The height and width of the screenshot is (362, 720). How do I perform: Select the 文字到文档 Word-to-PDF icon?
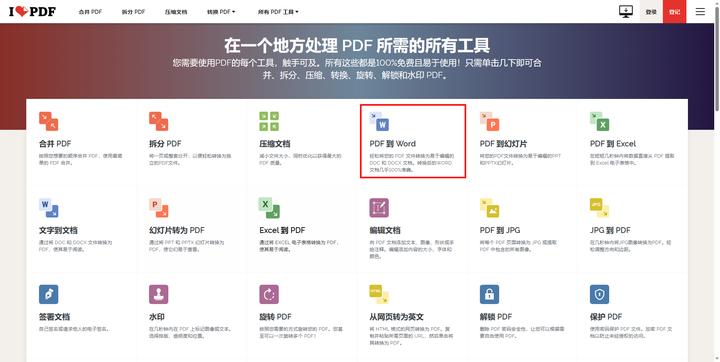click(48, 208)
